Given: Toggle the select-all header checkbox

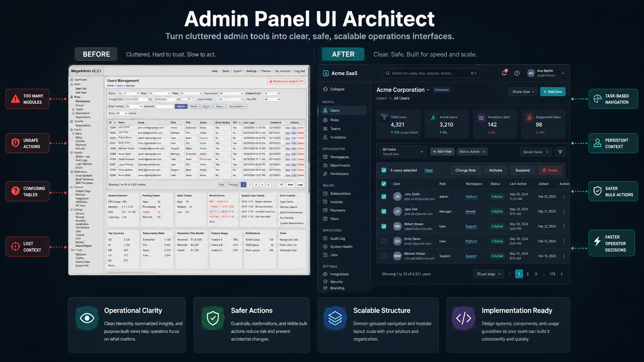Looking at the screenshot, I should tap(384, 184).
